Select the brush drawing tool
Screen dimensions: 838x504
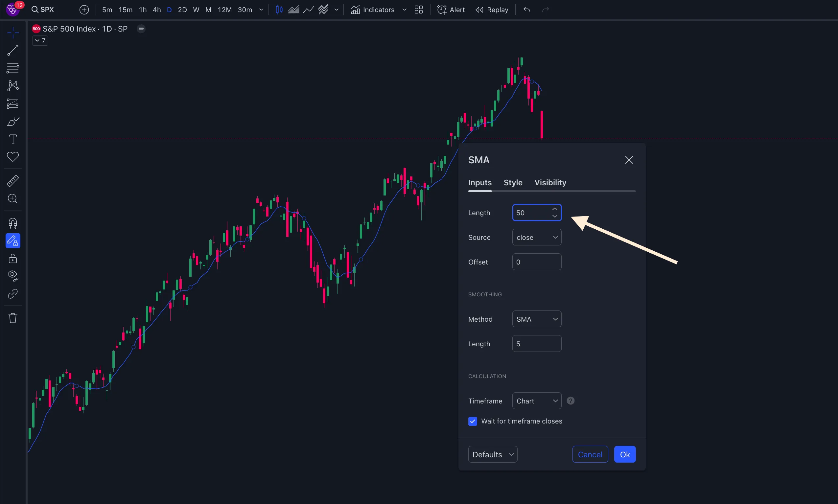coord(13,122)
